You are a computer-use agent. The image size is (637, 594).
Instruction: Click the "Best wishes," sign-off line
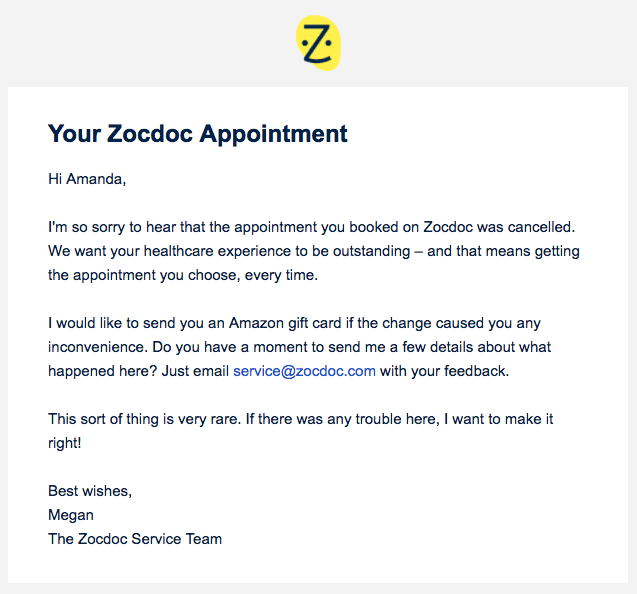coord(90,491)
